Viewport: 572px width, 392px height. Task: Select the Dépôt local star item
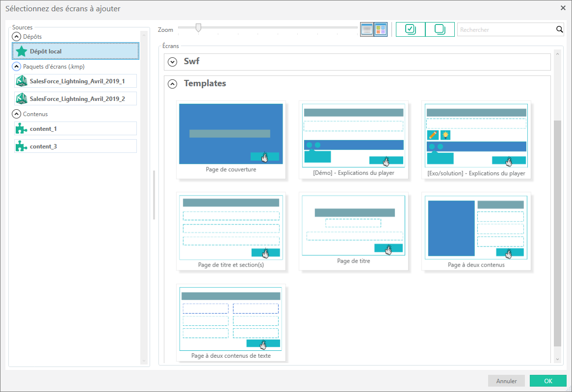point(76,51)
